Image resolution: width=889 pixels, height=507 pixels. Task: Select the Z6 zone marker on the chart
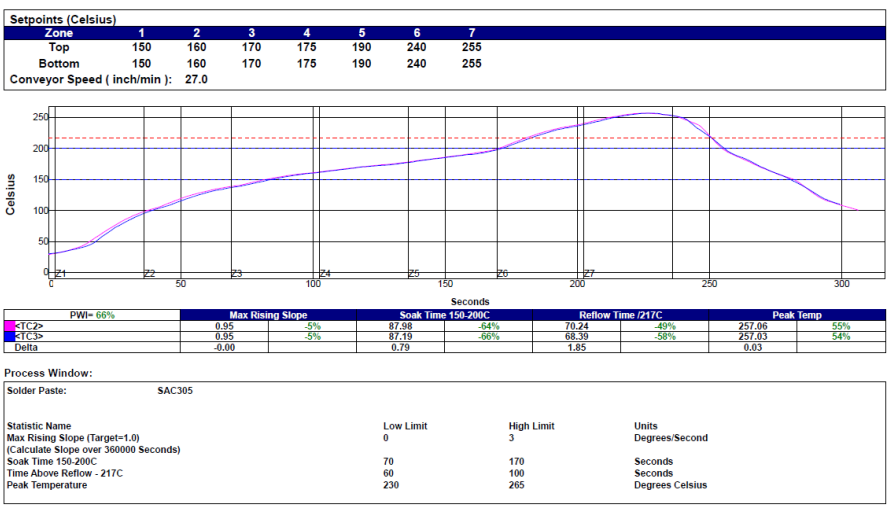pyautogui.click(x=502, y=274)
